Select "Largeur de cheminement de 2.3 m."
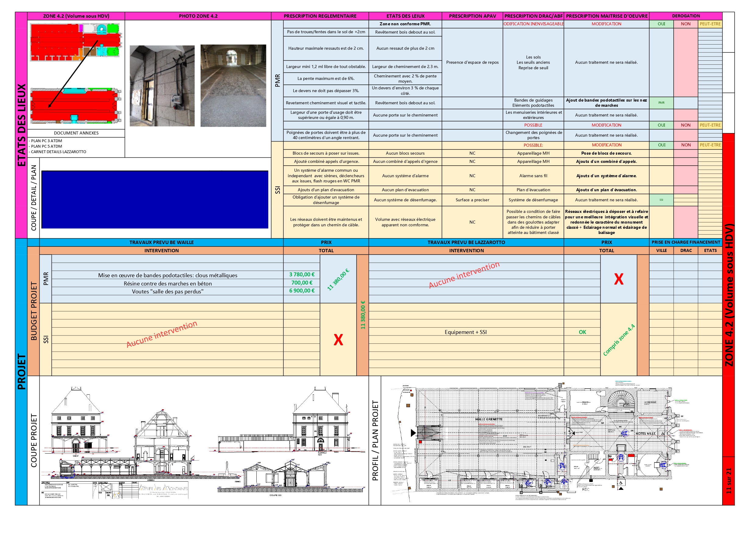This screenshot has width=756, height=535. pos(405,66)
